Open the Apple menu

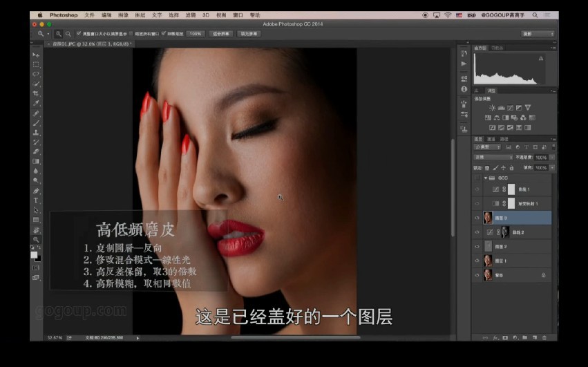point(40,15)
